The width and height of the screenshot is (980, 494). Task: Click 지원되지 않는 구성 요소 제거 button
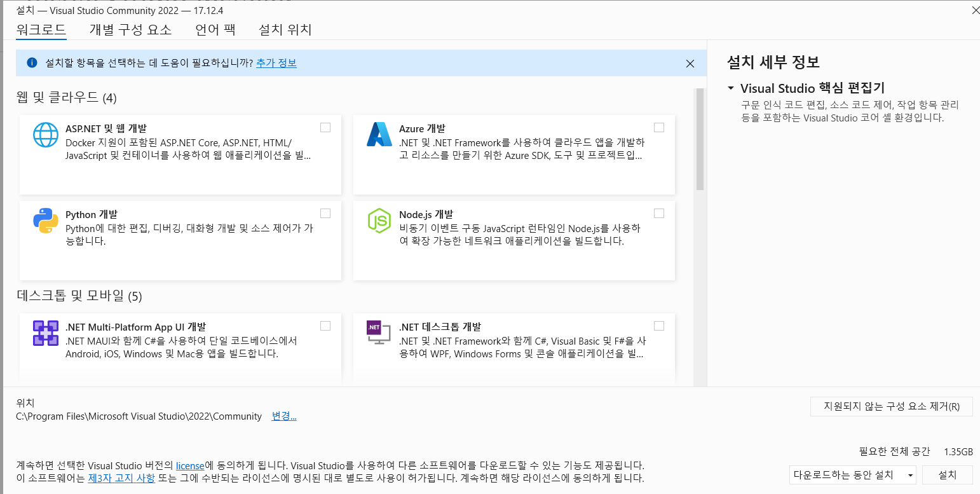tap(892, 406)
